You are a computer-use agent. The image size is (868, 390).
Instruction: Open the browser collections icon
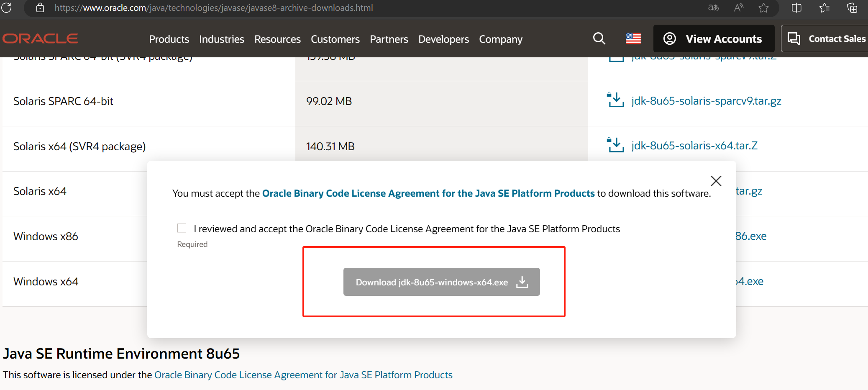(x=852, y=8)
